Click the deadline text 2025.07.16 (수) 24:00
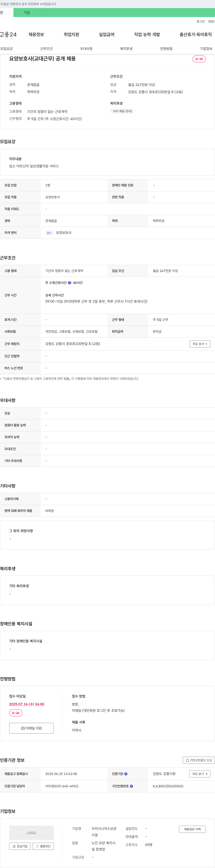The image size is (215, 868). (x=27, y=704)
